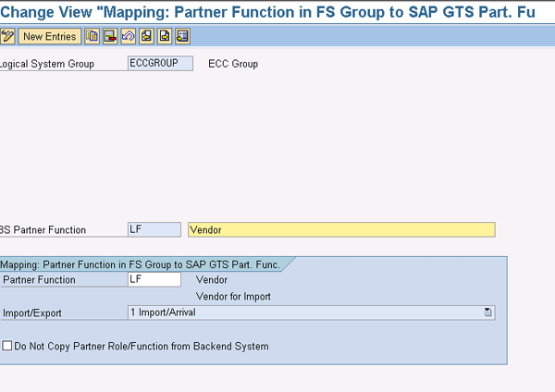Click the Copy As icon
The height and width of the screenshot is (392, 555).
click(x=92, y=36)
